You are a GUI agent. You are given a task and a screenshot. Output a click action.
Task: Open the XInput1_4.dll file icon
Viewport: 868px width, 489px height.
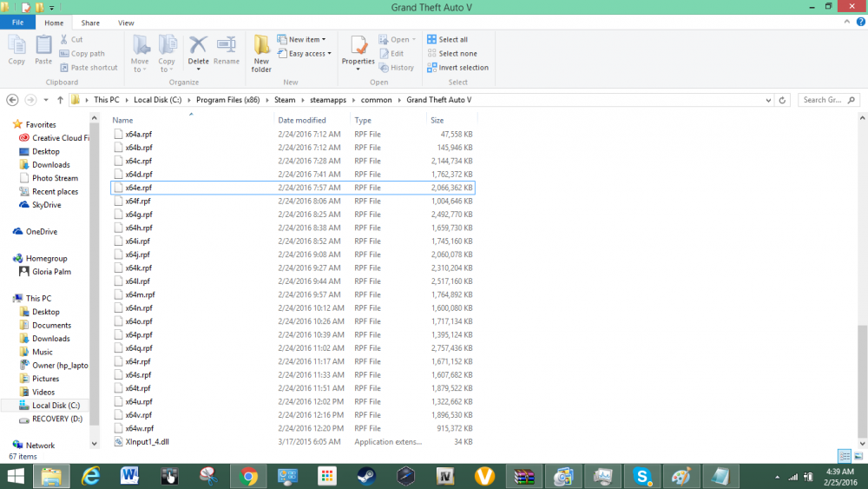point(119,442)
